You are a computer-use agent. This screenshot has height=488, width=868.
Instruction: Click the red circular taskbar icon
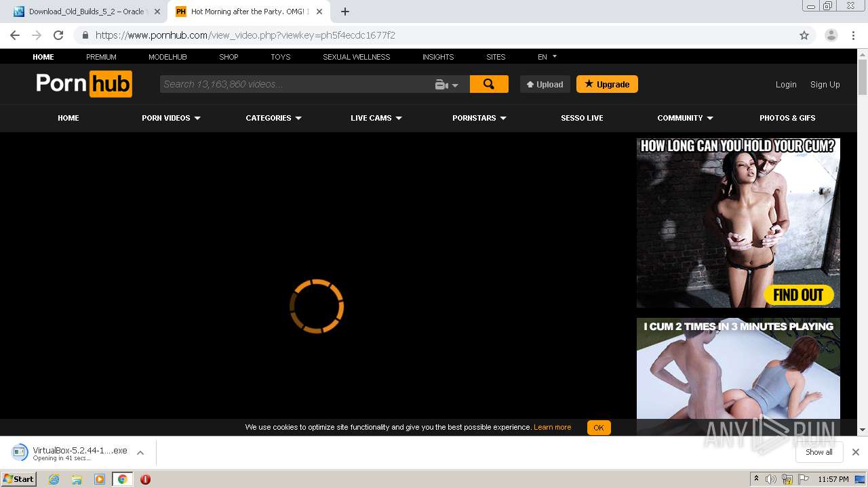(145, 479)
